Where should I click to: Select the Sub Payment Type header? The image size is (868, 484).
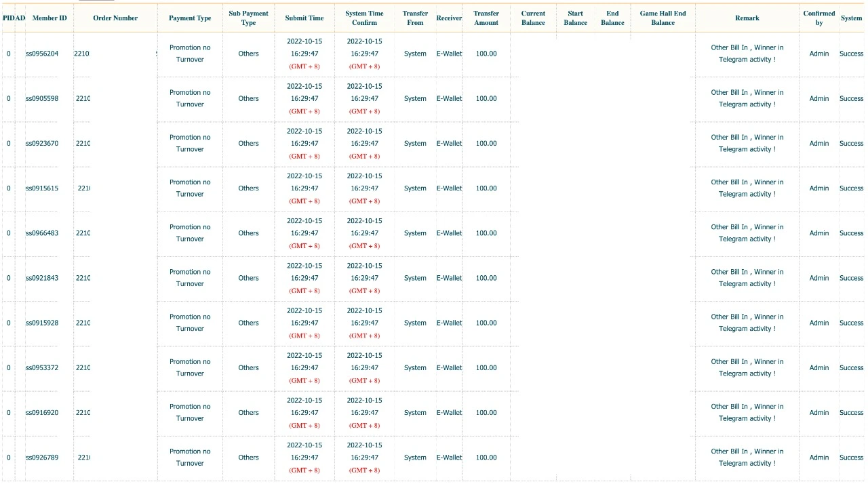248,18
